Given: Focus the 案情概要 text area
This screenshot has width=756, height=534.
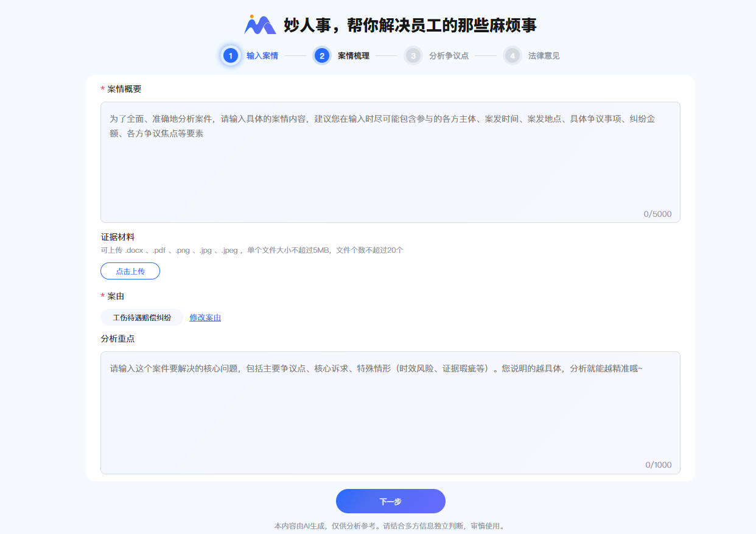Looking at the screenshot, I should tap(390, 162).
